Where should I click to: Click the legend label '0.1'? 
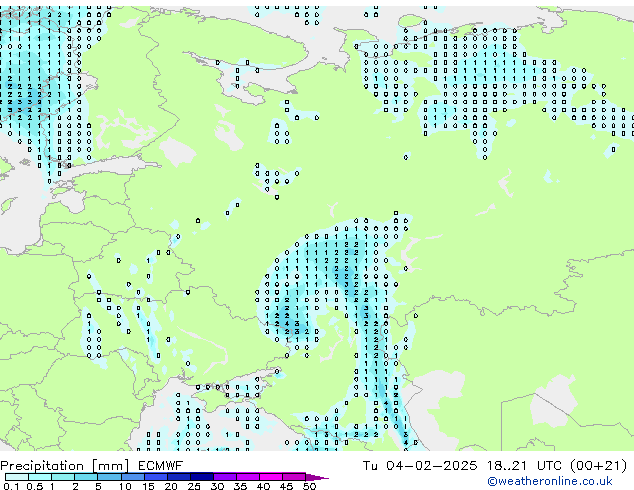[11, 486]
